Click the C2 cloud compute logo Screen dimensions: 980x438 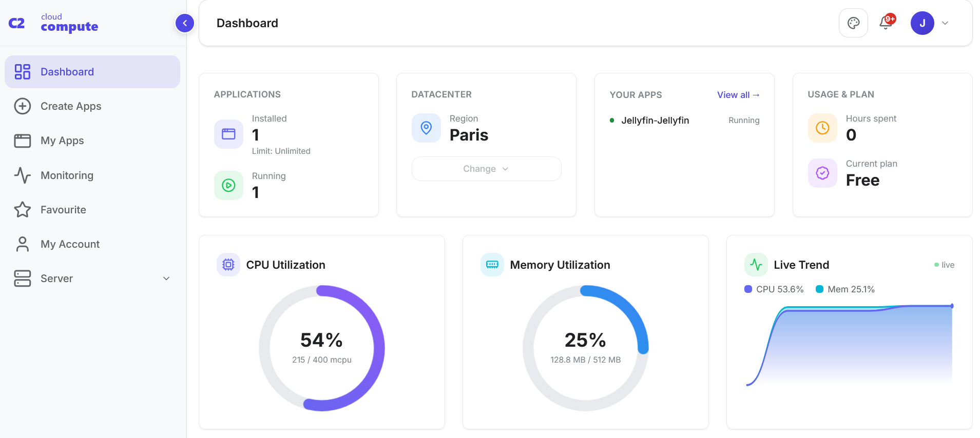point(53,23)
